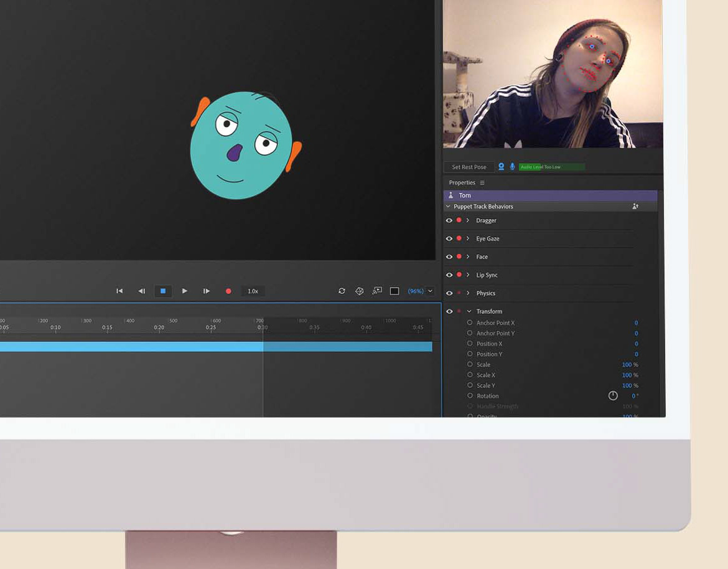
Task: Arm the Rotation parameter circle
Action: pos(470,396)
